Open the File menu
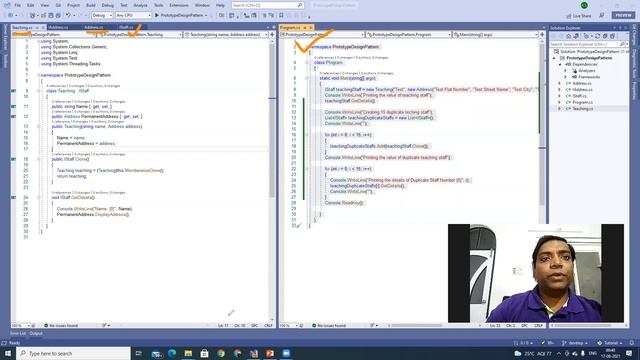Screen dimensions: 640x360 pos(17,5)
